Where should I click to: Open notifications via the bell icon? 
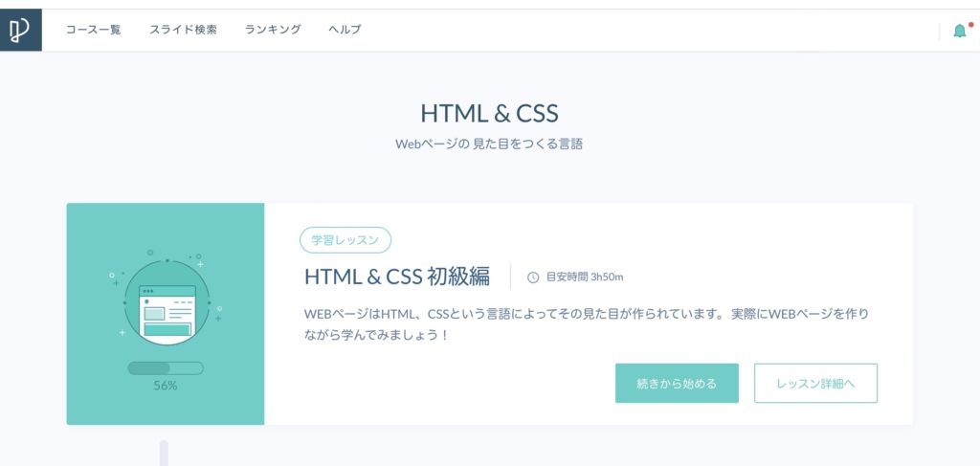coord(959,31)
